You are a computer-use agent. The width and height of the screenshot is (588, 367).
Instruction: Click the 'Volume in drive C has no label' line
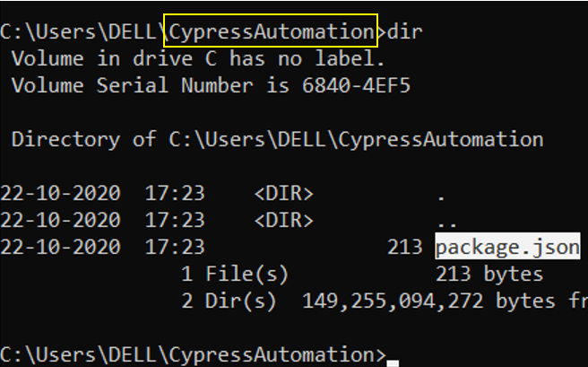coord(198,58)
